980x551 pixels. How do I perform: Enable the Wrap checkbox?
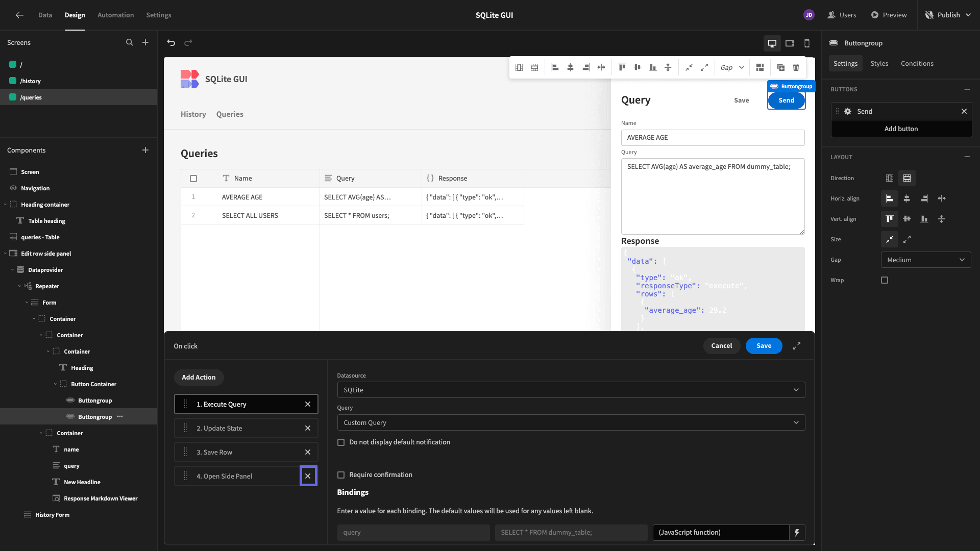coord(885,280)
